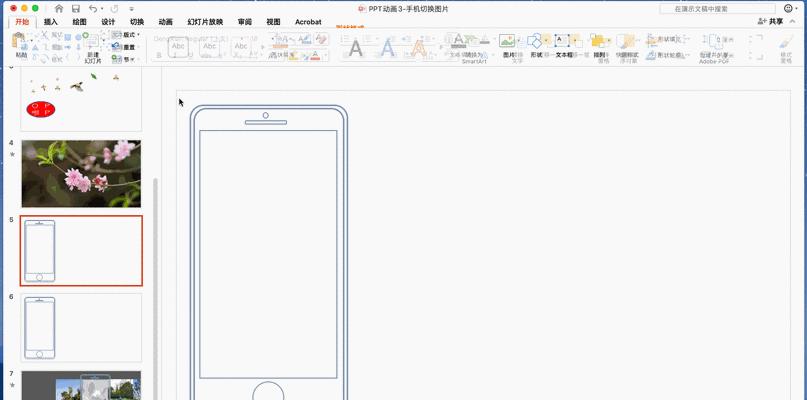Open the 文本框 dropdown arrow
The image size is (807, 400).
[575, 41]
